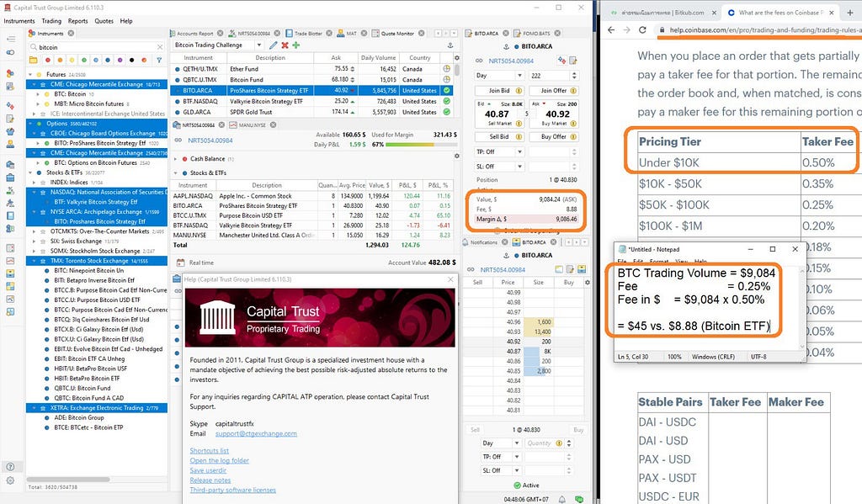The image size is (862, 504).
Task: Open the Bitcoin Trading Challenge watchlist dropdown
Action: [x=259, y=45]
